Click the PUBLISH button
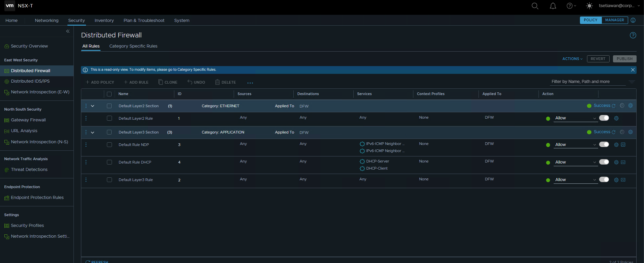Image resolution: width=644 pixels, height=263 pixels. click(624, 59)
